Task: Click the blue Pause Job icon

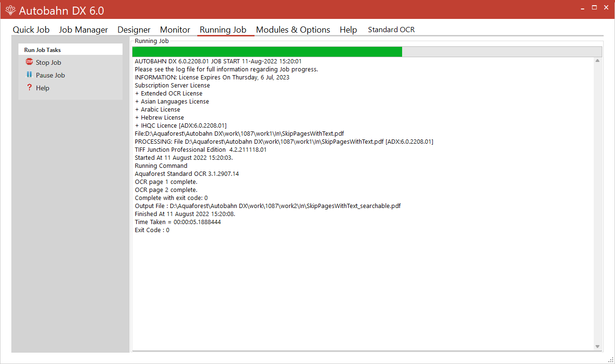Action: [x=29, y=75]
